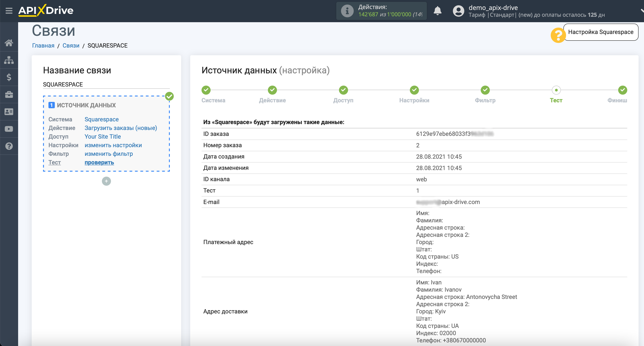This screenshot has width=644, height=346.
Task: Click the Squarespace system link
Action: pos(101,119)
